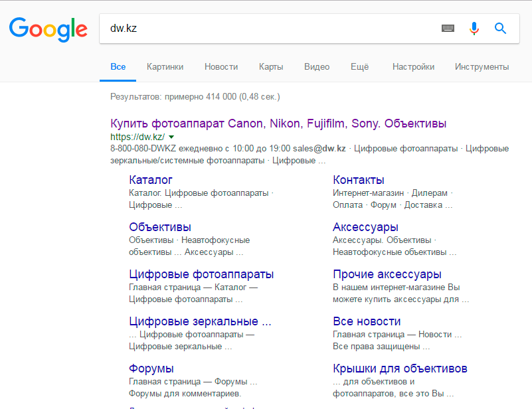Open the Ещё menu
Image resolution: width=532 pixels, height=409 pixels.
coord(359,67)
